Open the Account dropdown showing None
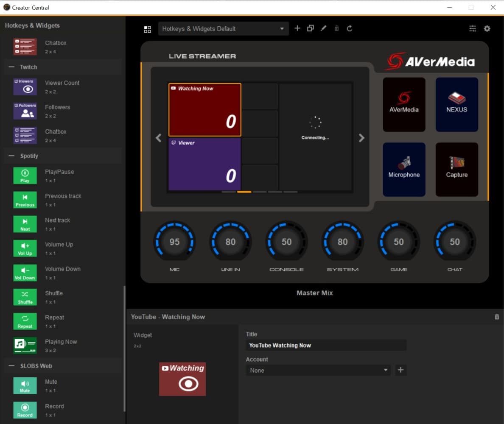This screenshot has width=504, height=424. pos(318,370)
